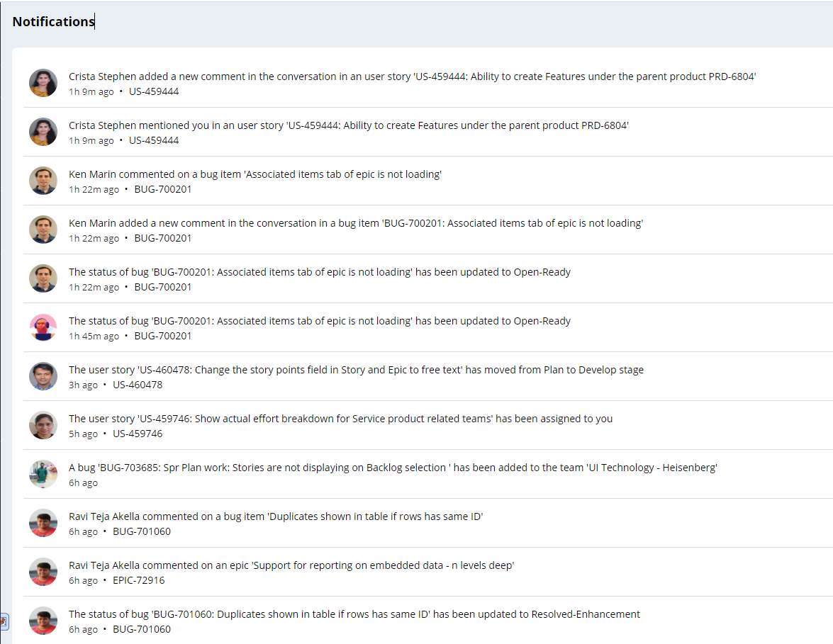The image size is (833, 644).
Task: Click the headphones avatar on the 1h 45m ago notification
Action: point(43,327)
